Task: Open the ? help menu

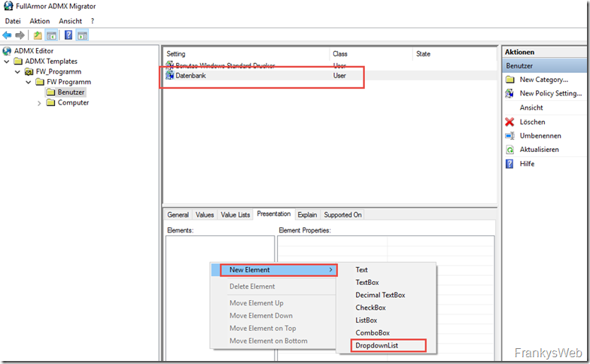Action: (x=92, y=21)
